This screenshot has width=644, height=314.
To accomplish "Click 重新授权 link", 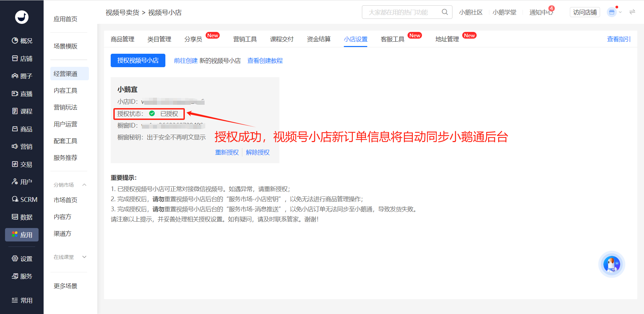I will coord(227,152).
